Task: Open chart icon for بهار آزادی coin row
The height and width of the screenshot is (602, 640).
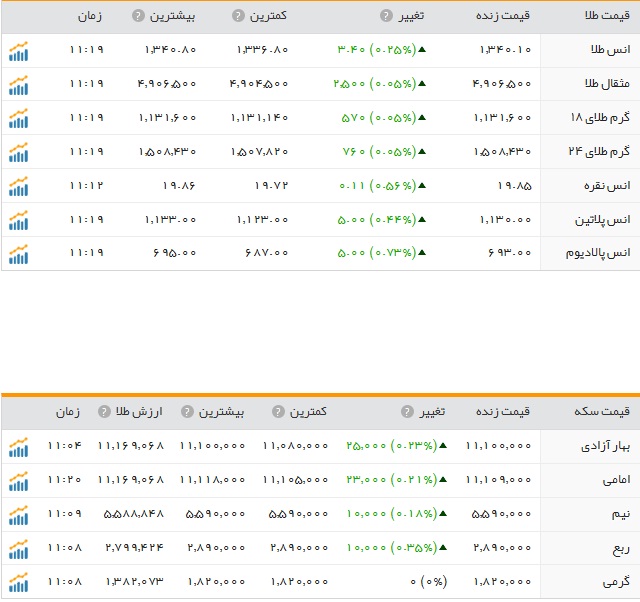Action: pyautogui.click(x=18, y=447)
